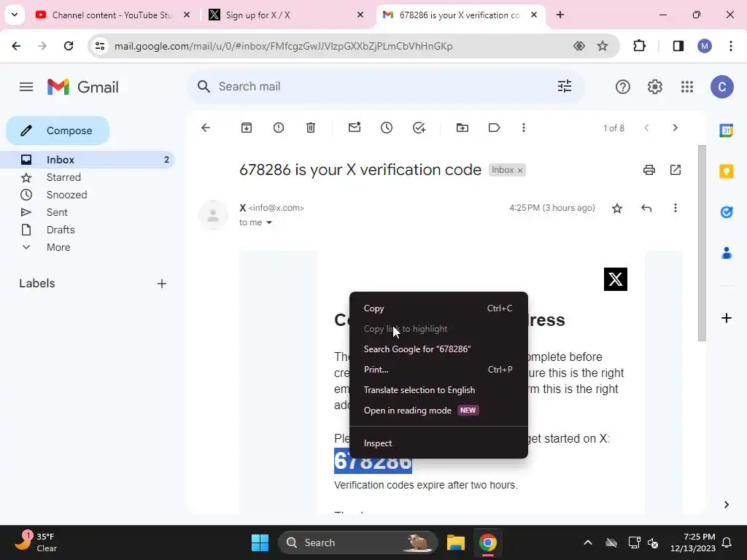The image size is (747, 560).
Task: Open search options filter icon
Action: (x=565, y=86)
